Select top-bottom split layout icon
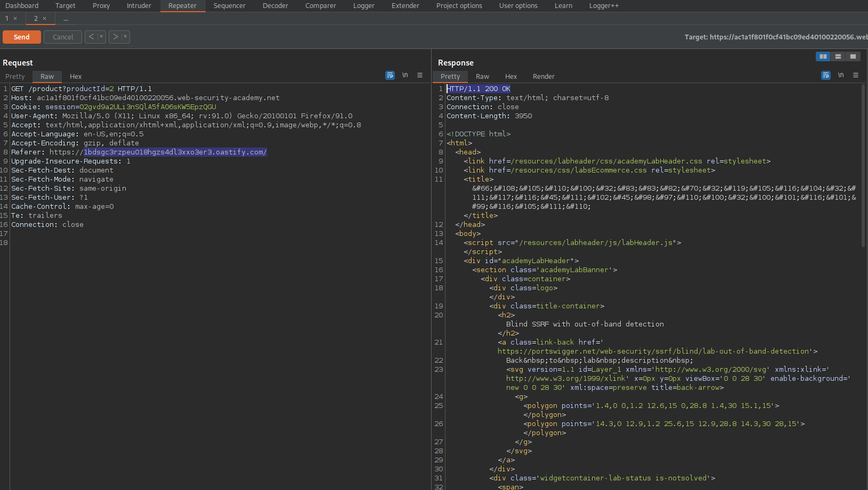 pyautogui.click(x=838, y=56)
